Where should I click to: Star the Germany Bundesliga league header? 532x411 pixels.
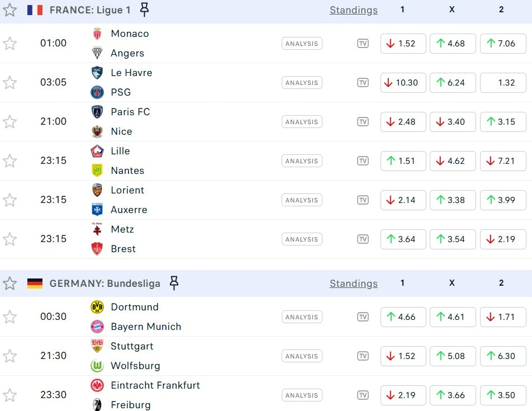click(9, 284)
